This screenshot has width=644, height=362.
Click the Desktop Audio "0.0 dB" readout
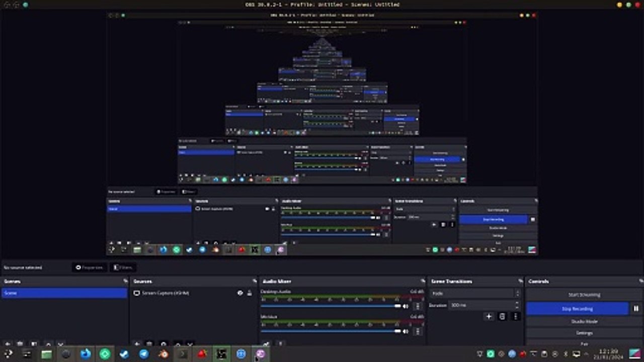[417, 292]
